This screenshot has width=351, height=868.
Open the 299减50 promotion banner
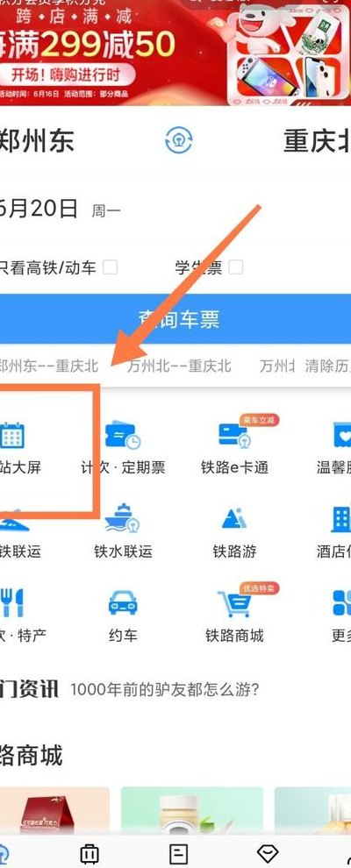pyautogui.click(x=175, y=53)
